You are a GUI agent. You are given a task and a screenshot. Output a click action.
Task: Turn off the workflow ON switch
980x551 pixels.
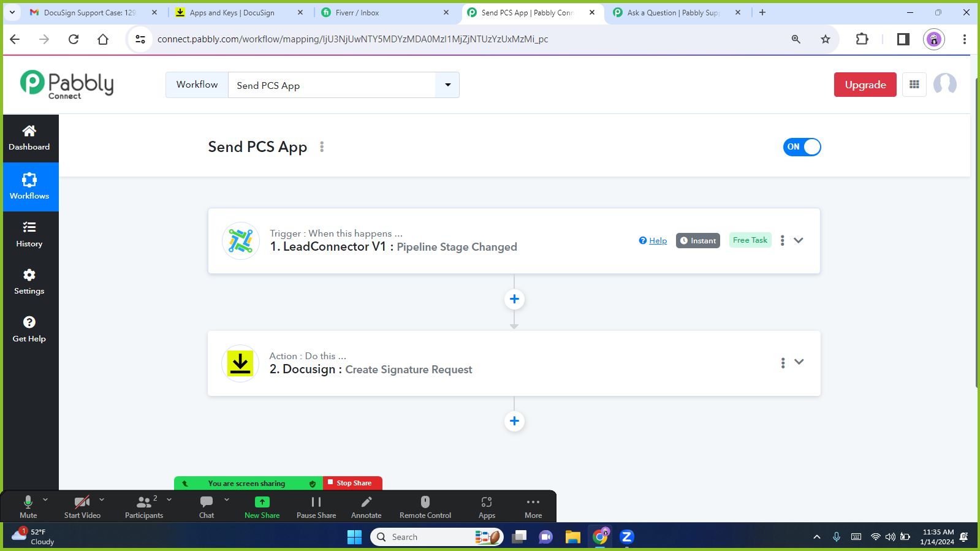coord(802,147)
